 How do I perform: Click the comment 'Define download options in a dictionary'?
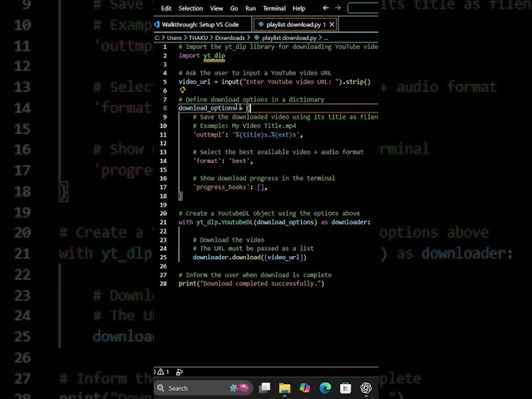coord(251,100)
